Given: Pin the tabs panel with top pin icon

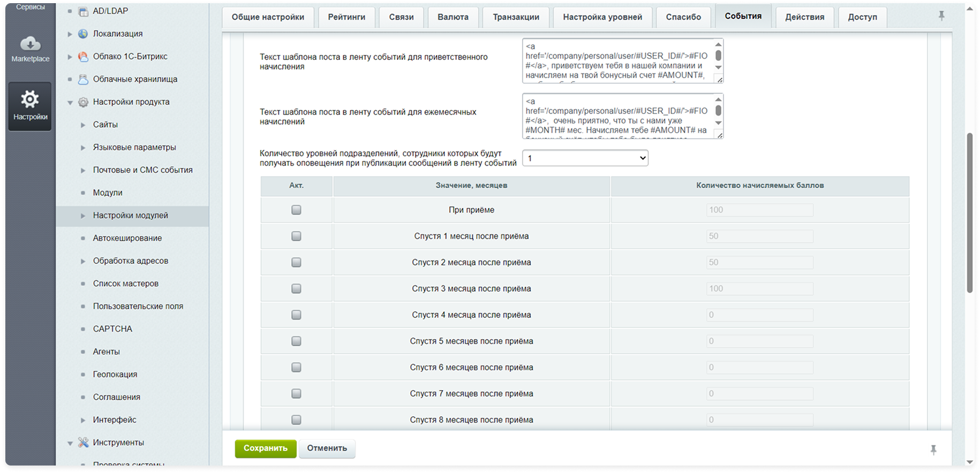Looking at the screenshot, I should click(x=941, y=16).
